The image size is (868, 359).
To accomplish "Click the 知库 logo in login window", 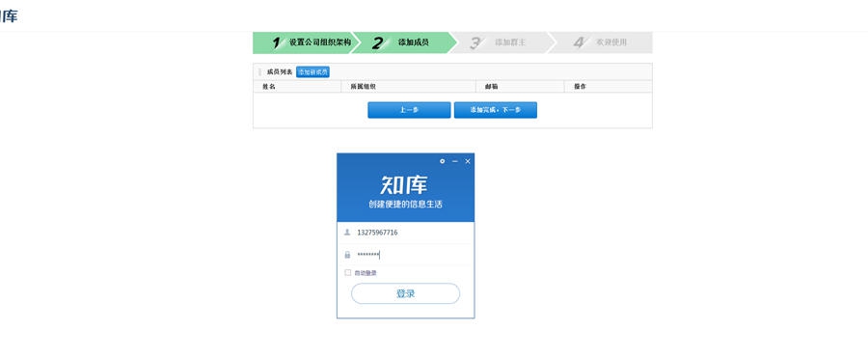I will tap(404, 184).
